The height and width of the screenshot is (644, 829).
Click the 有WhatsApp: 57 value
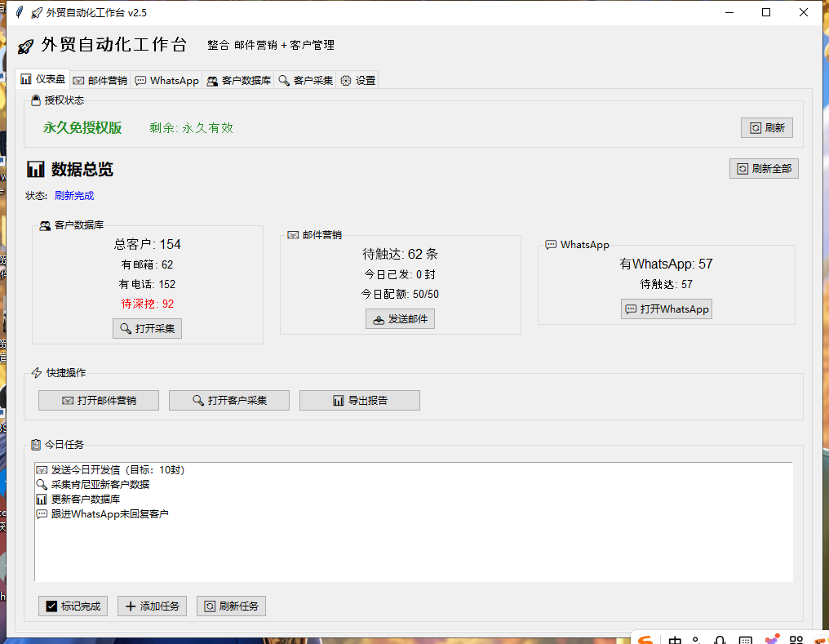pyautogui.click(x=666, y=264)
